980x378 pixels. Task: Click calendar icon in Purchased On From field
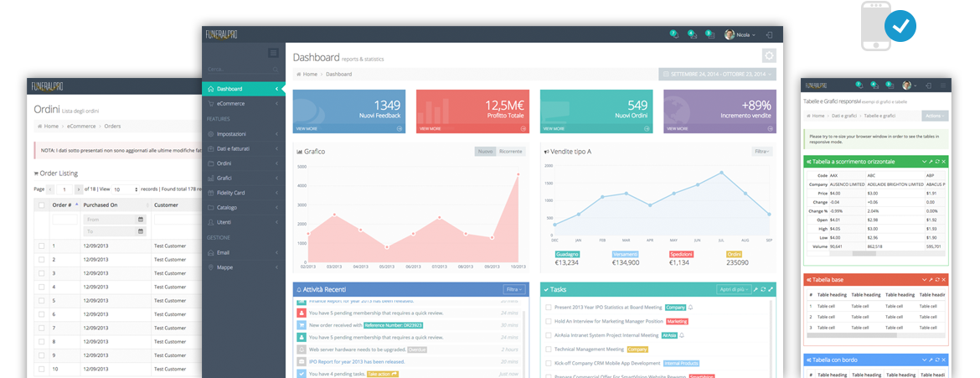tap(141, 220)
